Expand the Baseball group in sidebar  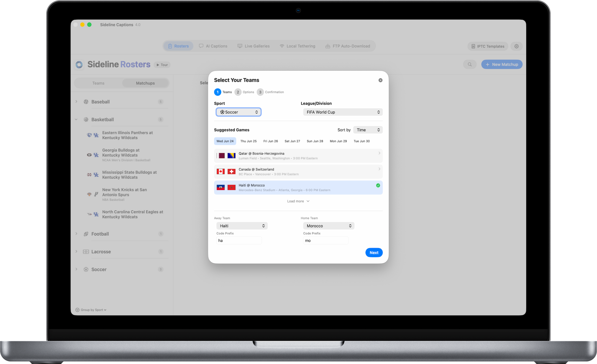(76, 102)
